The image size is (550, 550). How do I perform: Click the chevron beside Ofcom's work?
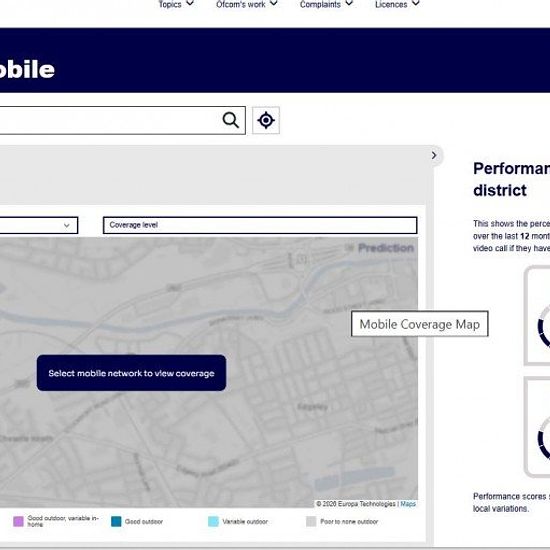click(x=274, y=3)
